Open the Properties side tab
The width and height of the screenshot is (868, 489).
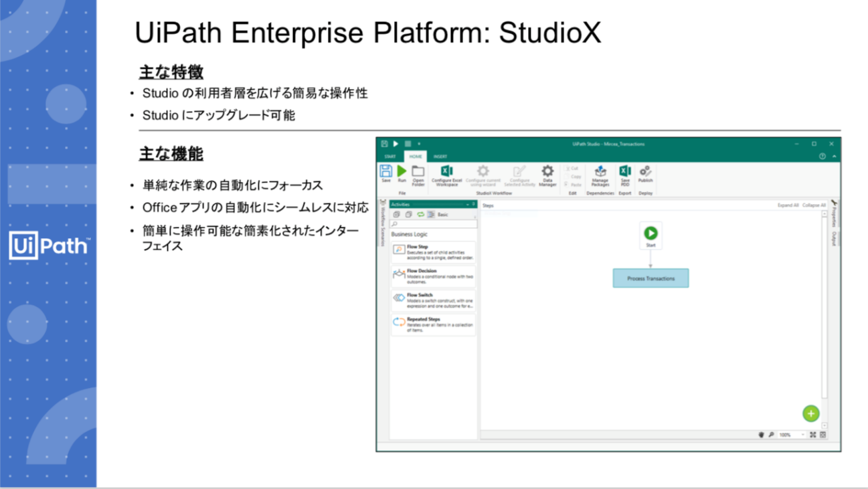click(x=834, y=213)
